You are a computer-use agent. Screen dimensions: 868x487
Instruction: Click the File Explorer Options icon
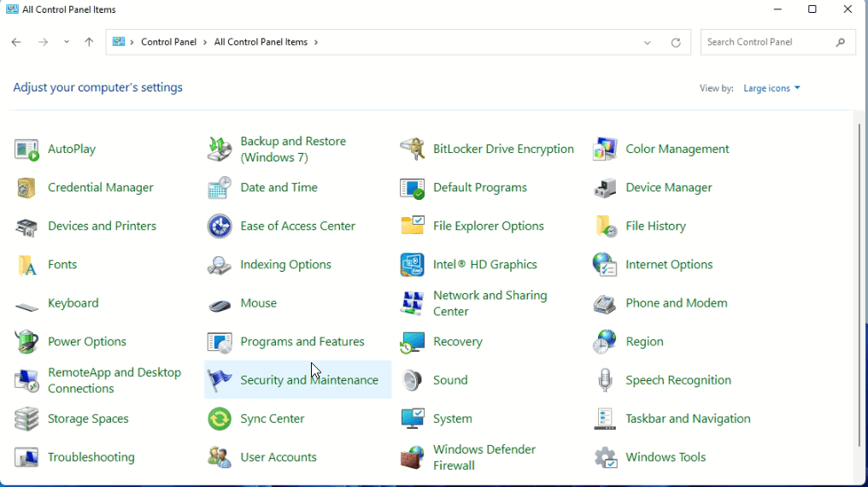pos(412,226)
